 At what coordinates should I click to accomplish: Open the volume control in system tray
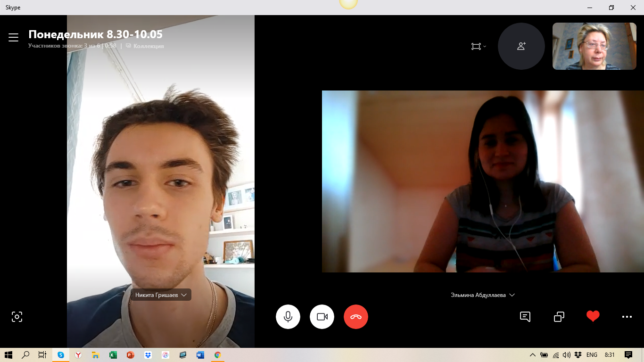point(567,355)
